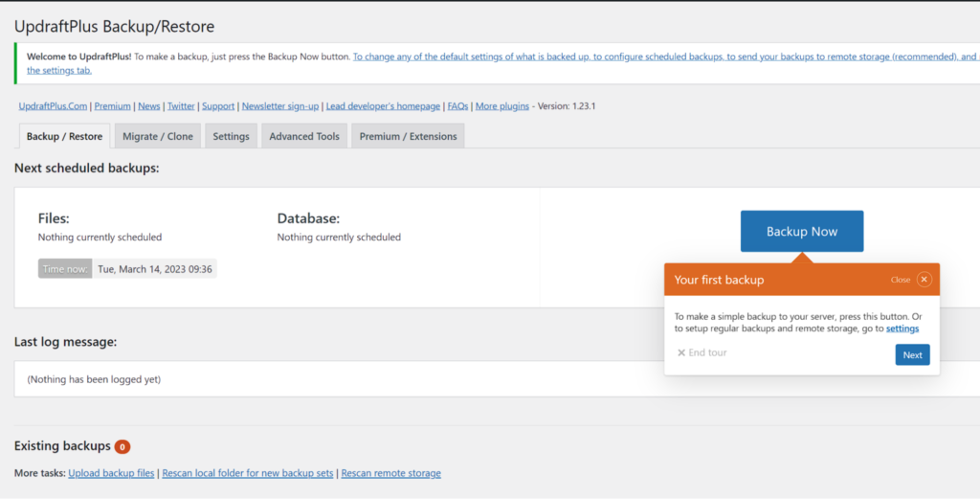Viewport: 980px width, 499px height.
Task: Open the UpdraftPlus.Com link
Action: [53, 106]
